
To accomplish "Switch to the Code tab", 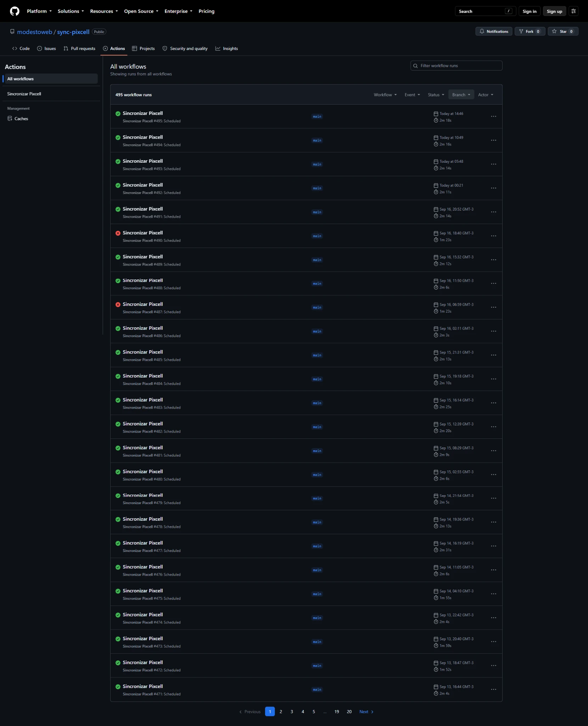I will pyautogui.click(x=21, y=49).
